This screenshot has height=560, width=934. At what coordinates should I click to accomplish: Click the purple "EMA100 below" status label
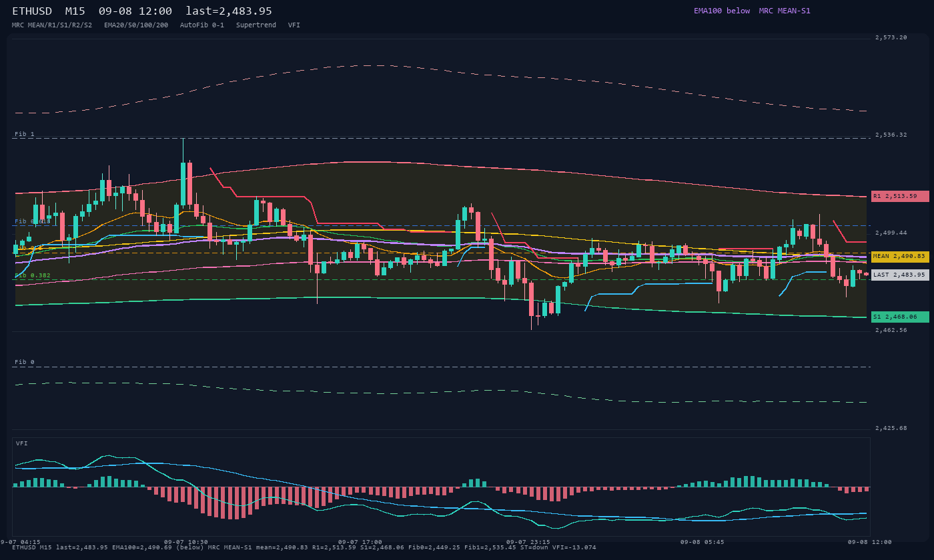coord(722,11)
